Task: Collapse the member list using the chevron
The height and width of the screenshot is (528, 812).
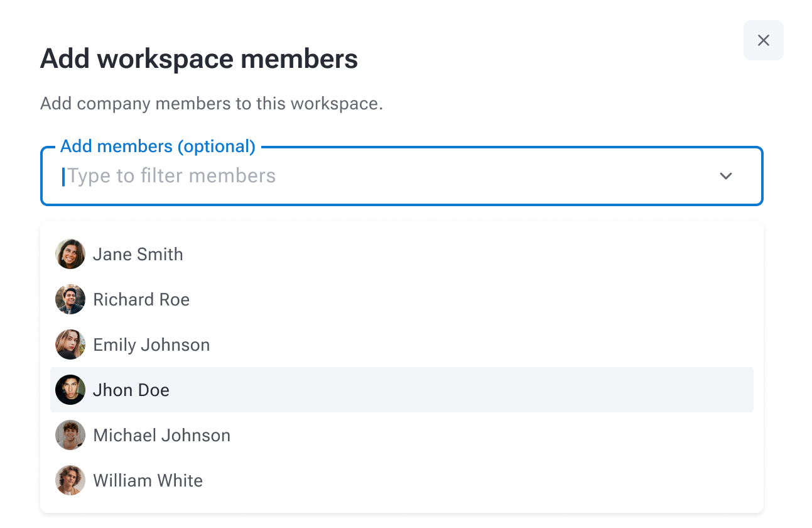Action: pos(725,176)
